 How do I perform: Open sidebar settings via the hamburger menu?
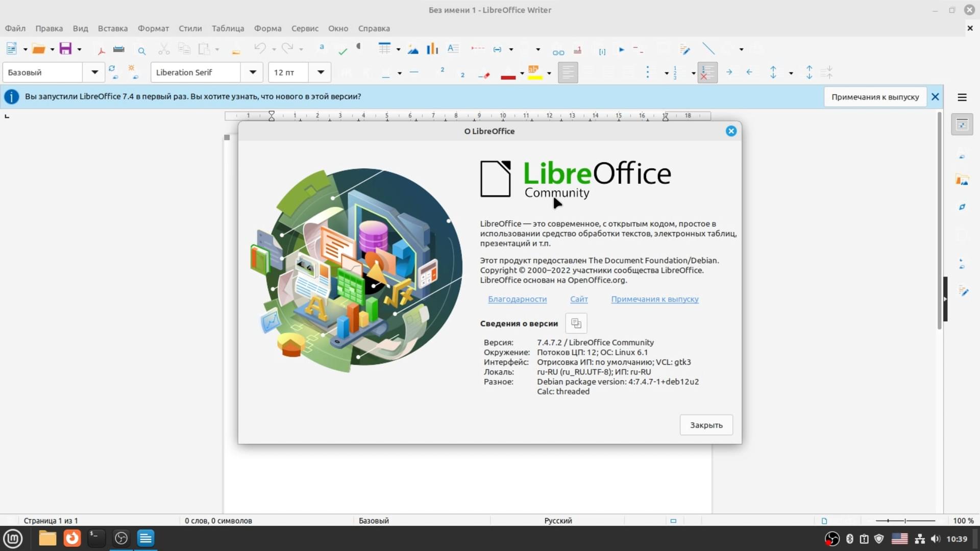tap(962, 97)
